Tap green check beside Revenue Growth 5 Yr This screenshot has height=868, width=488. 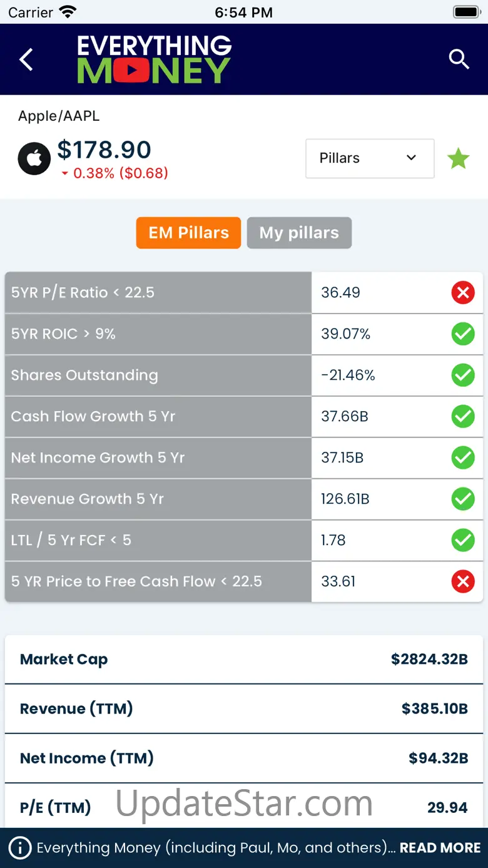463,499
